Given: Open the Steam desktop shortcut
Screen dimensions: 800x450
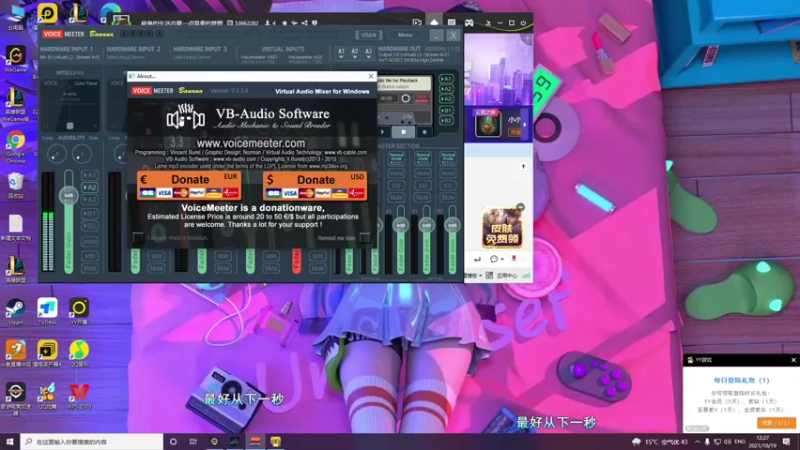Looking at the screenshot, I should pyautogui.click(x=15, y=312).
